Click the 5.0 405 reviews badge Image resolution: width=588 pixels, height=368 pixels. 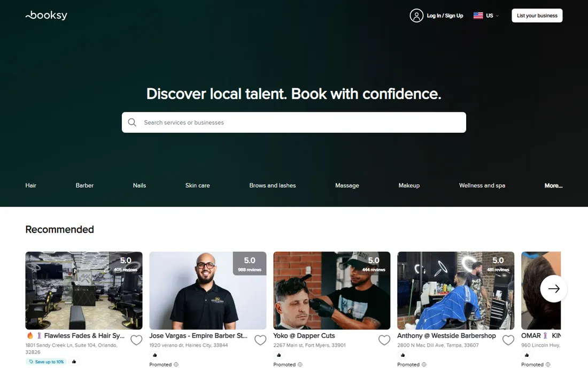point(126,263)
